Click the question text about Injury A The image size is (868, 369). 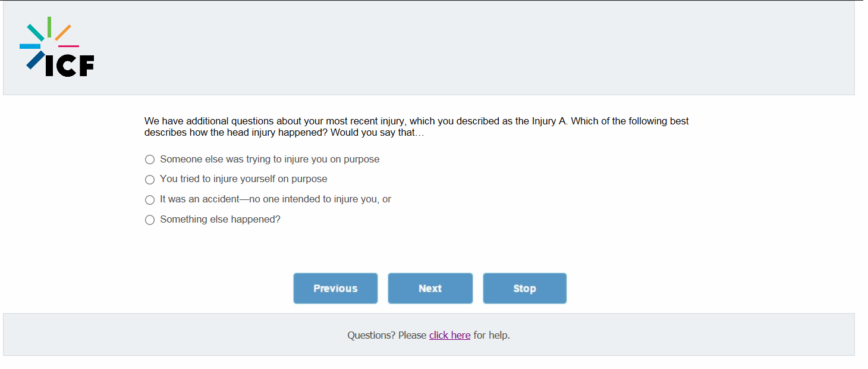click(416, 121)
